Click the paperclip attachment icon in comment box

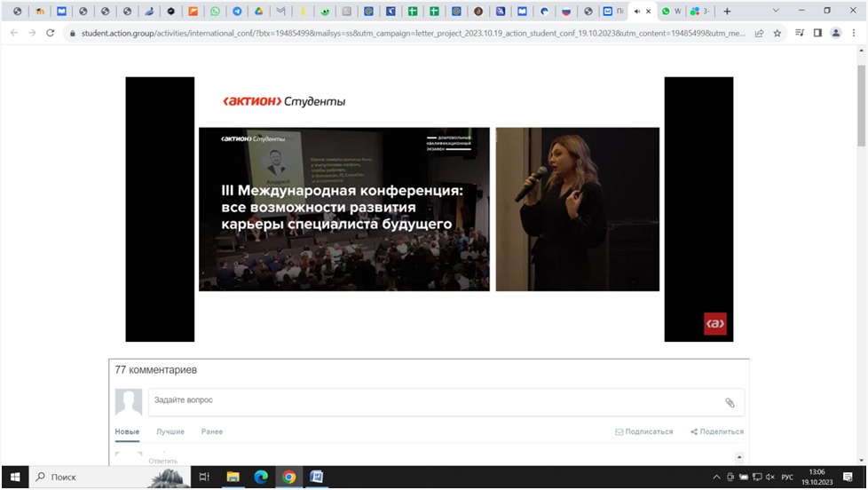pos(730,403)
